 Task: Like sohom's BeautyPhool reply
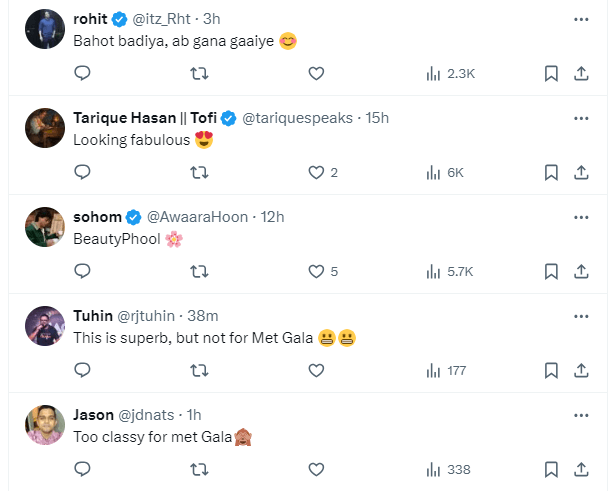point(317,271)
